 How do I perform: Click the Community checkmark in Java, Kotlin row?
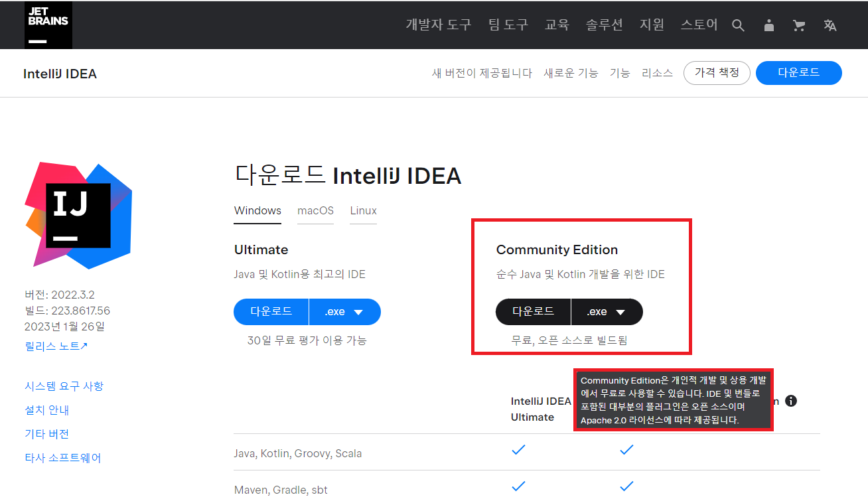click(626, 450)
